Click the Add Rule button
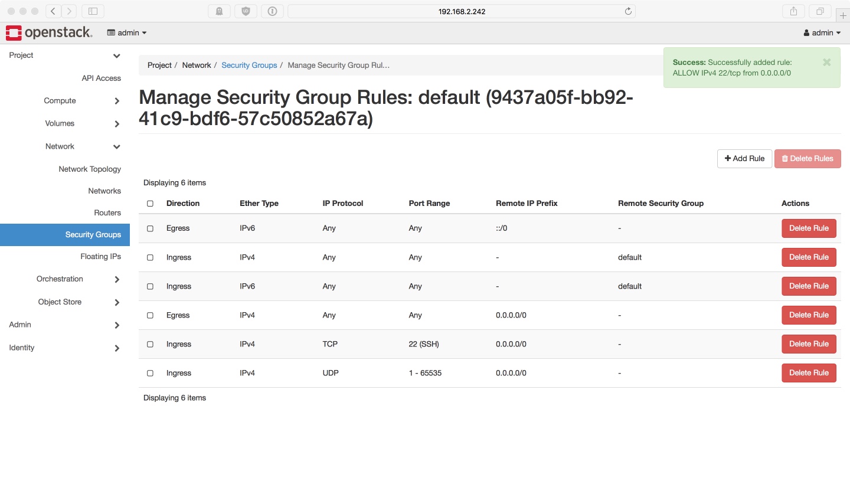Viewport: 850px width, 504px height. [744, 159]
